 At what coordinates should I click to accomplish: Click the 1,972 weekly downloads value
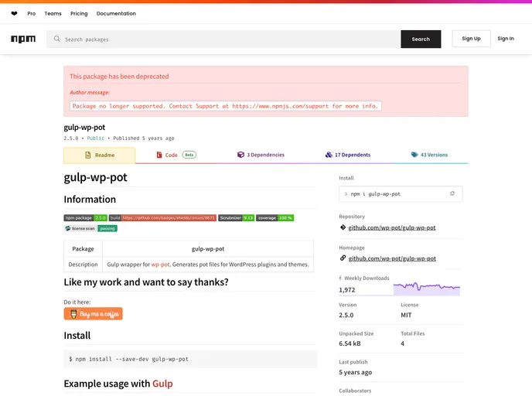click(346, 290)
